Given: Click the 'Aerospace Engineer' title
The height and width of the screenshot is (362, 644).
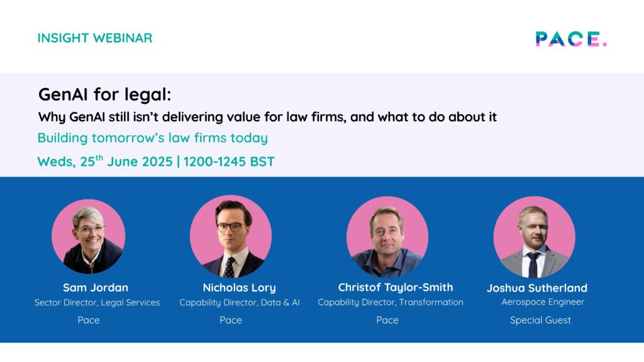Looking at the screenshot, I should pyautogui.click(x=543, y=302).
